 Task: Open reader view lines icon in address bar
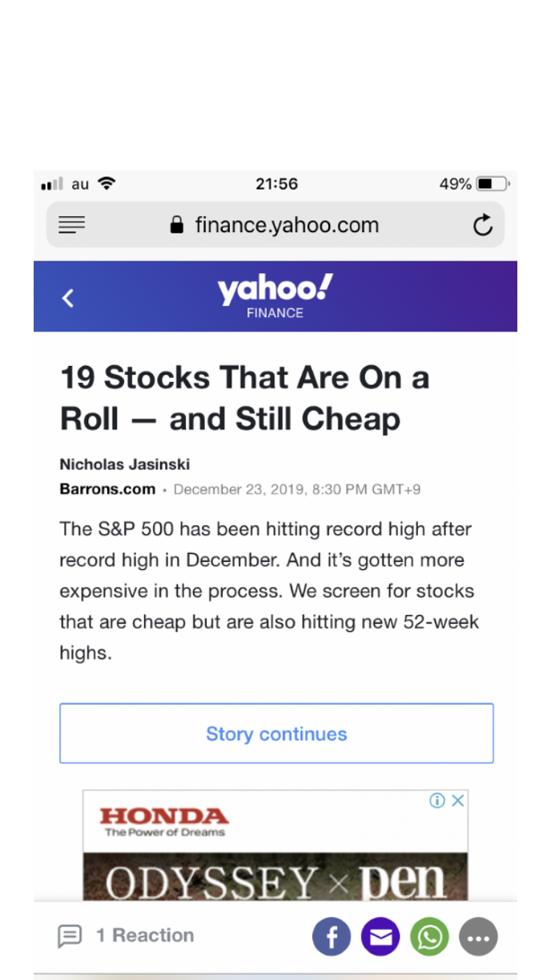tap(72, 225)
